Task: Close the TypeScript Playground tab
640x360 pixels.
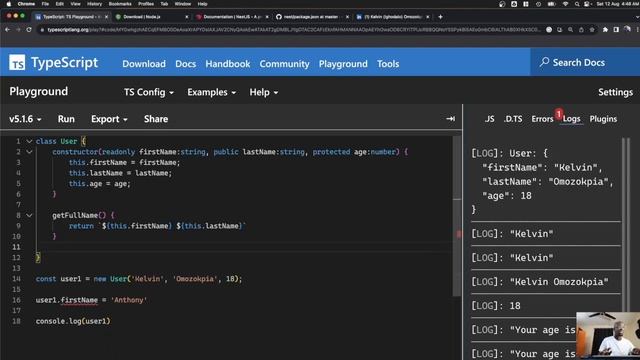Action: click(106, 17)
